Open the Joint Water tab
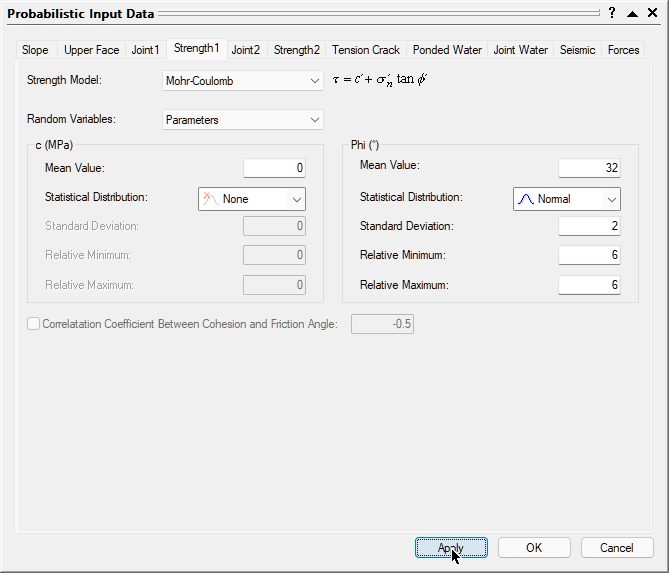 pos(521,50)
